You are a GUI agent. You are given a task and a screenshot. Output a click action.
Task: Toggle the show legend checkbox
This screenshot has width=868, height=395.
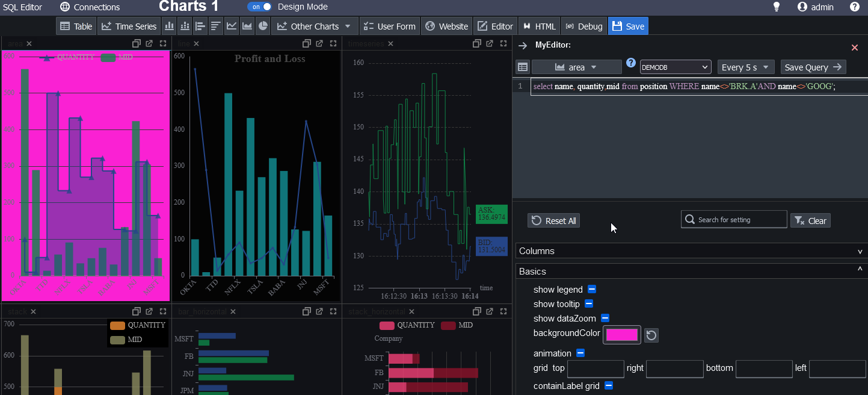(x=592, y=290)
